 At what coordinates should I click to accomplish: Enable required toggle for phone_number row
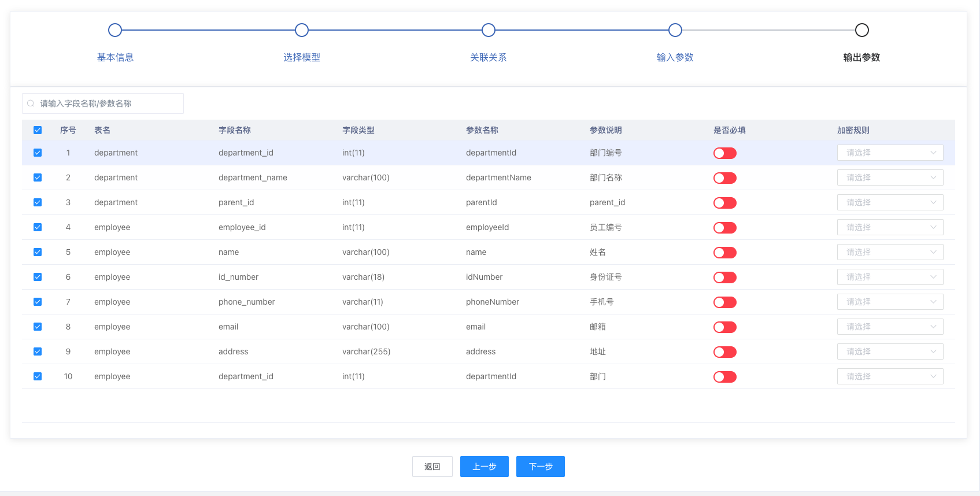724,302
